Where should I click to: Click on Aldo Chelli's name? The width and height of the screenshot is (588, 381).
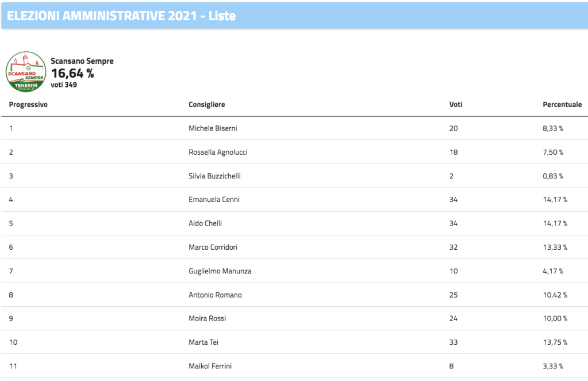tap(205, 223)
